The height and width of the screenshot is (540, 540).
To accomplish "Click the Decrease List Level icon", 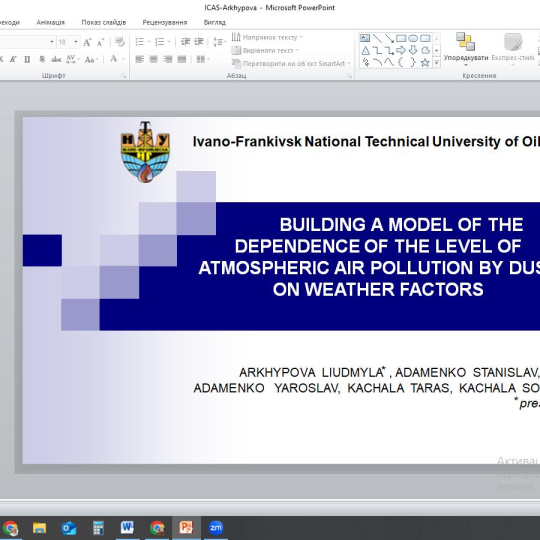I will [x=186, y=42].
